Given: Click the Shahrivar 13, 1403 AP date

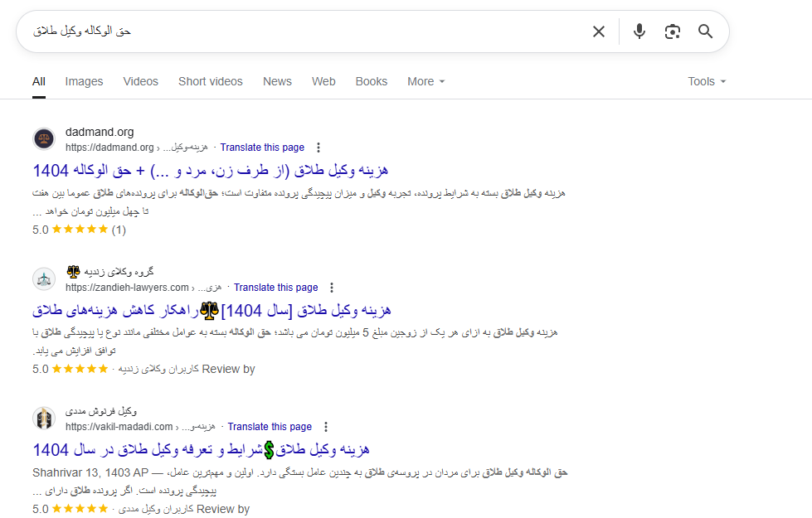Looking at the screenshot, I should click(x=90, y=473).
